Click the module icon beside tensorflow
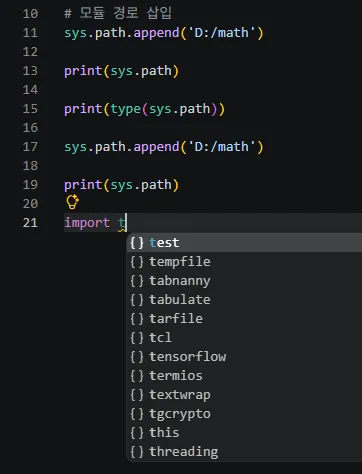The width and height of the screenshot is (362, 474). click(x=137, y=357)
